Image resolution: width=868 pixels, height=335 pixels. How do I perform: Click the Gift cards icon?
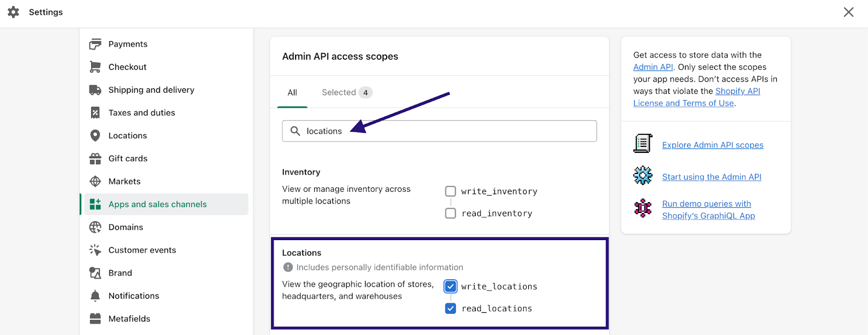click(x=95, y=158)
